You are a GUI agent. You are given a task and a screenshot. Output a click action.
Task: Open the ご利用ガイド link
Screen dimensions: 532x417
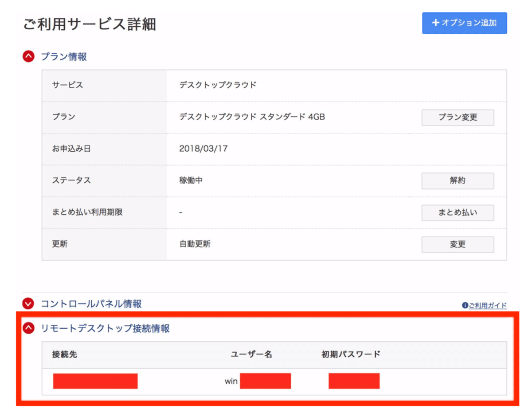point(488,306)
